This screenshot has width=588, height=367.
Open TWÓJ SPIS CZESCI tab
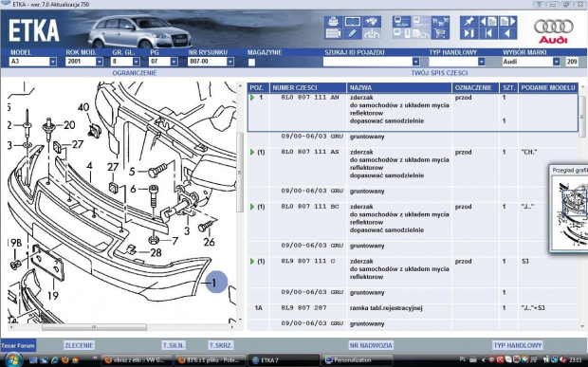pos(439,73)
